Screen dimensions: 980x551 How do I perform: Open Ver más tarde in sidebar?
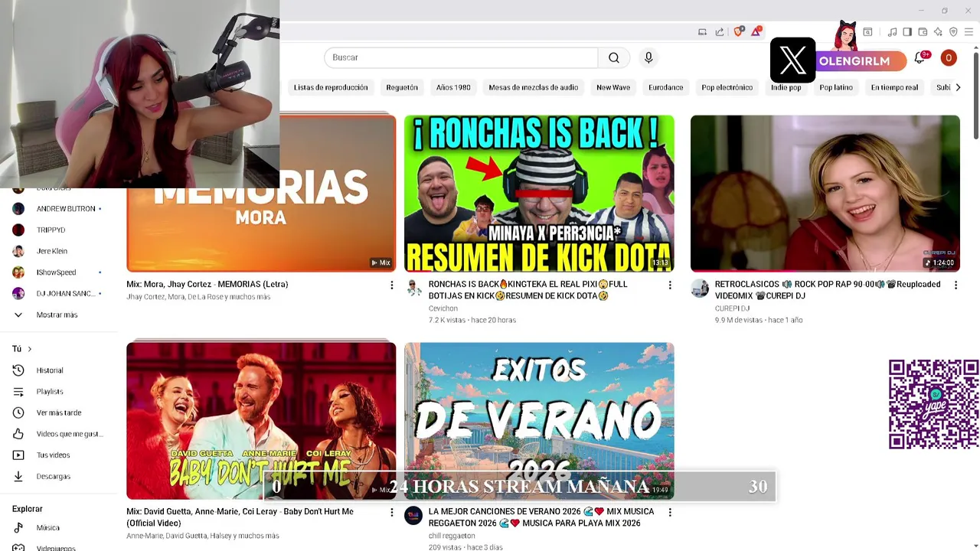60,412
